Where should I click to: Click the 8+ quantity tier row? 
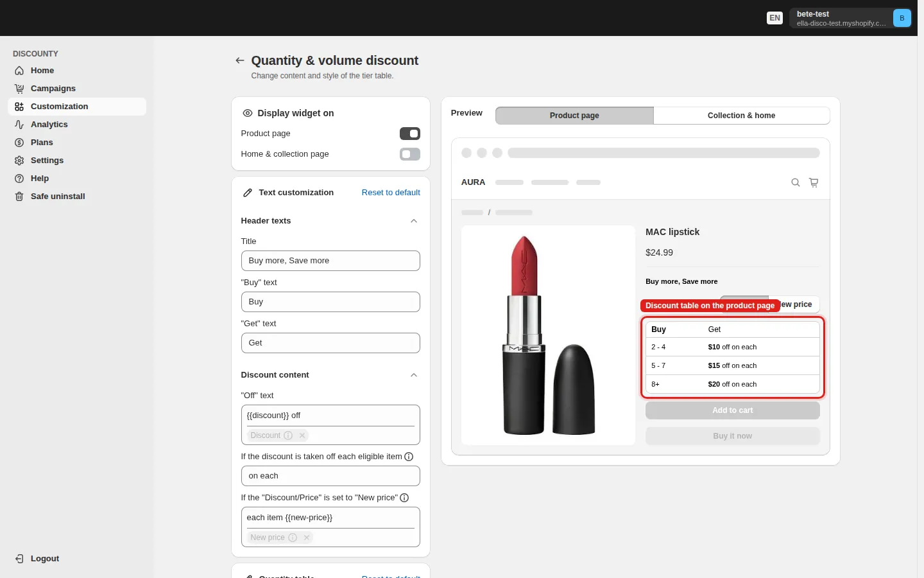click(x=733, y=384)
